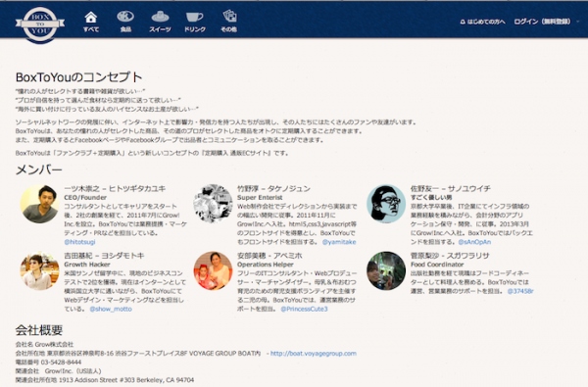
Task: Click the Box To You logo
Action: (x=40, y=24)
